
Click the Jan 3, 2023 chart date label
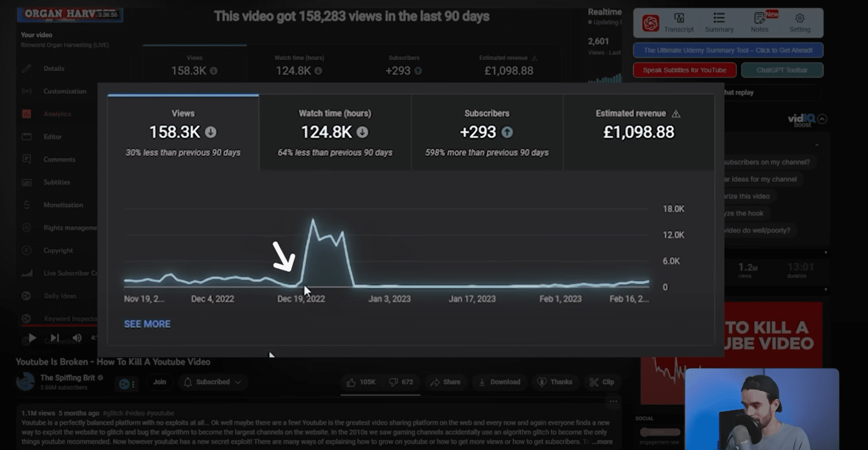[x=389, y=299]
